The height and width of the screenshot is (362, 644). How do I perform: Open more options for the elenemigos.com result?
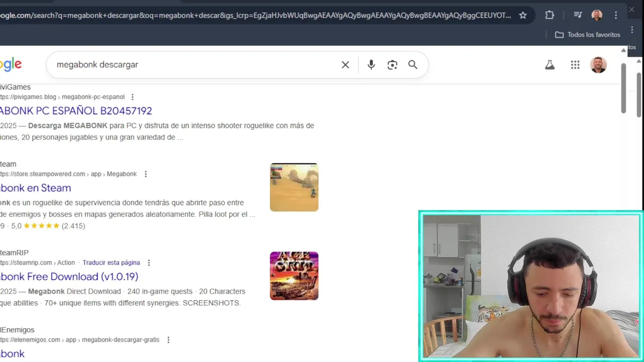168,340
